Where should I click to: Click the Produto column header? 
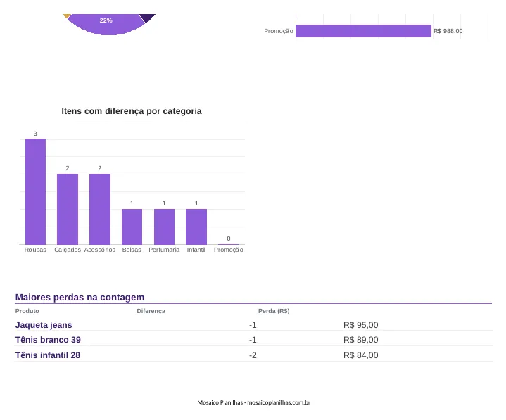[27, 311]
